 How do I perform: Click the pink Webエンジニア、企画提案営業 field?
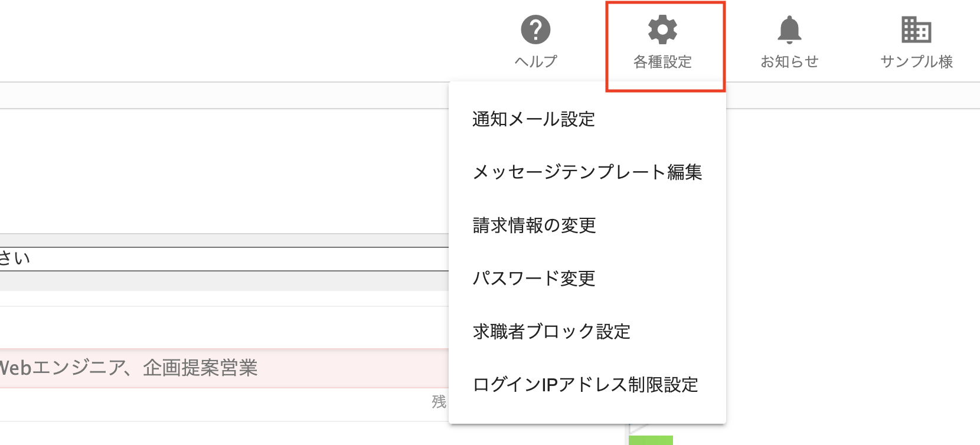point(224,368)
